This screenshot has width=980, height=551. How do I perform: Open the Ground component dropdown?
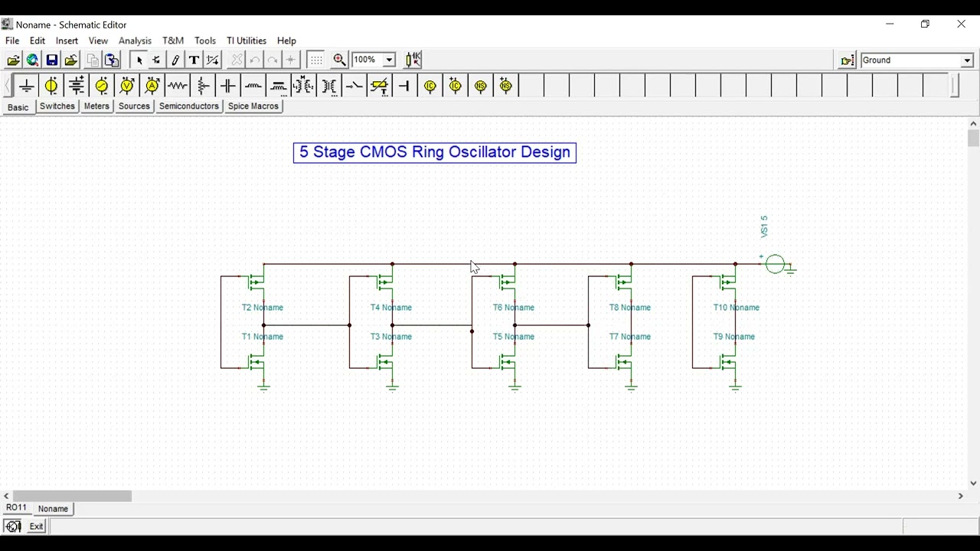coord(967,61)
